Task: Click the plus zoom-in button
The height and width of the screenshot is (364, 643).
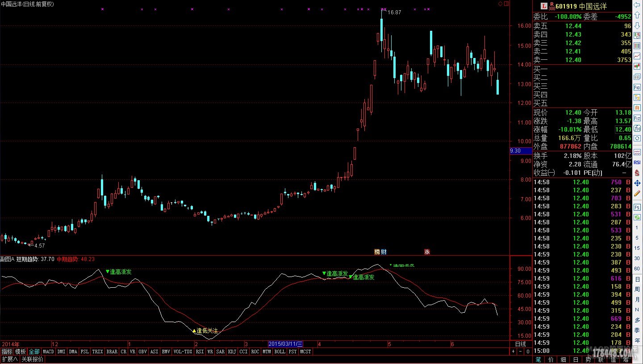Action: coord(513,352)
